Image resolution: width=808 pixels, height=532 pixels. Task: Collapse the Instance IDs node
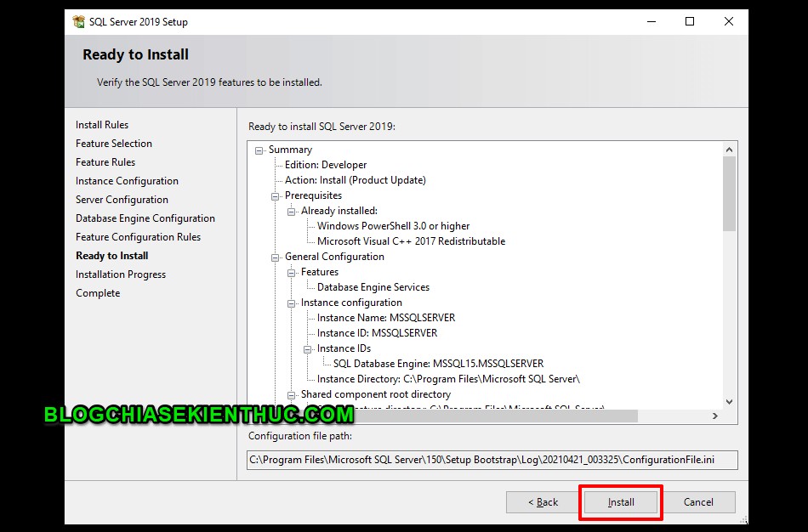tap(306, 348)
